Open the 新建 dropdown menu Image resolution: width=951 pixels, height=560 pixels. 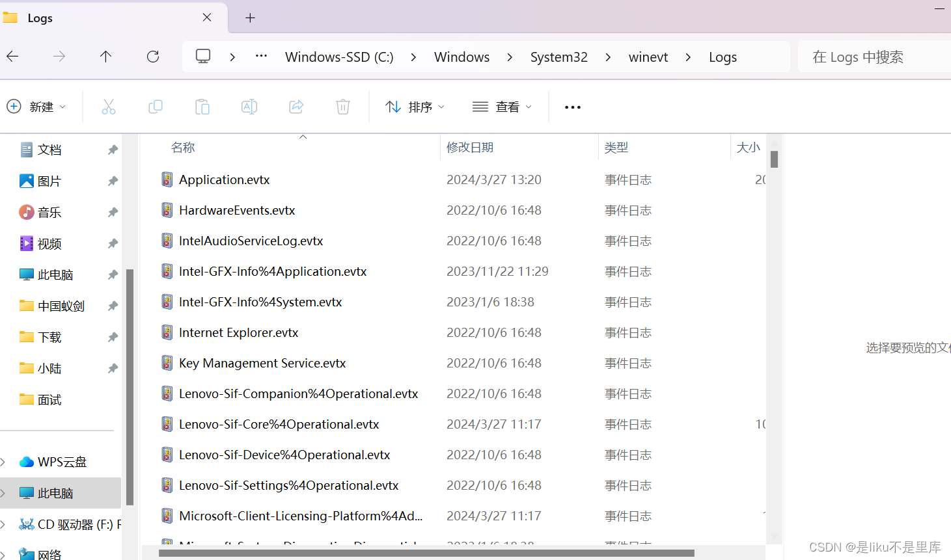coord(36,107)
